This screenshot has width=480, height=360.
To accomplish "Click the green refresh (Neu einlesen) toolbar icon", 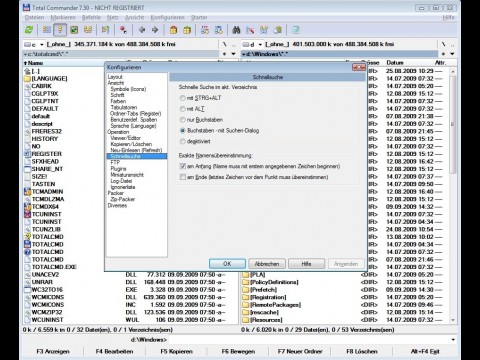I will (x=29, y=30).
